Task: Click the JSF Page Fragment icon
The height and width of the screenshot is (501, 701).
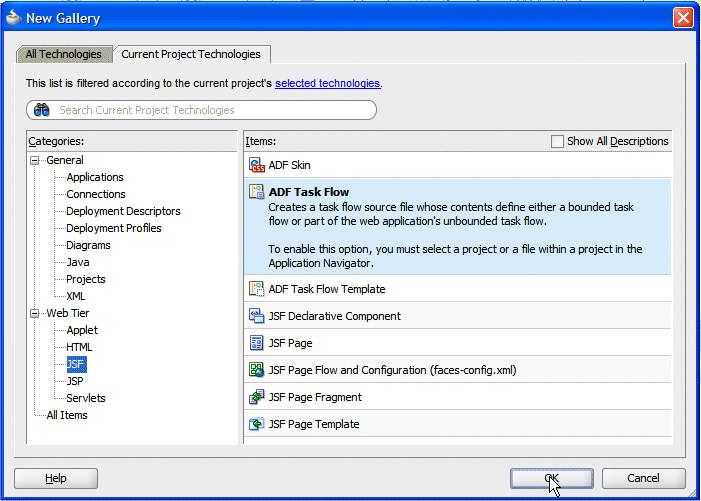Action: 256,397
